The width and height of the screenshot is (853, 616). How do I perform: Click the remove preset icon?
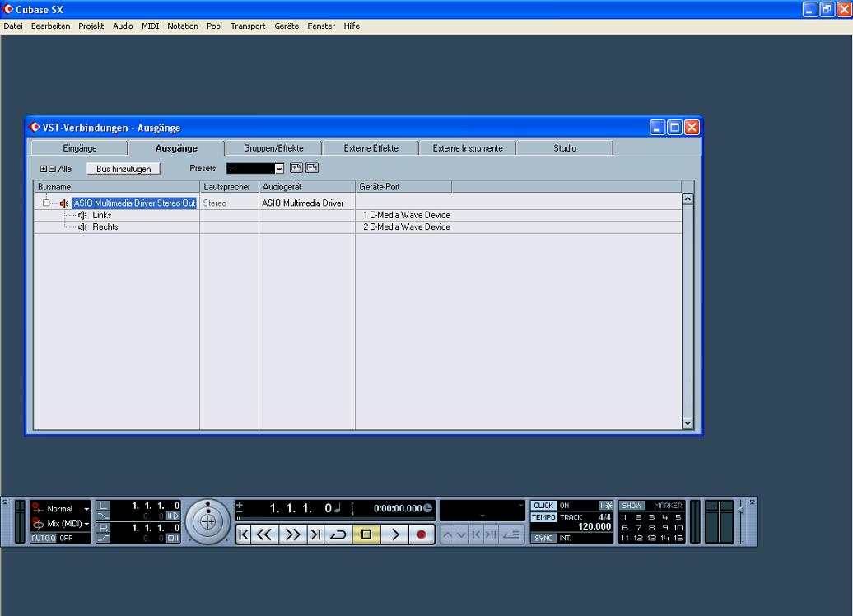[x=312, y=168]
